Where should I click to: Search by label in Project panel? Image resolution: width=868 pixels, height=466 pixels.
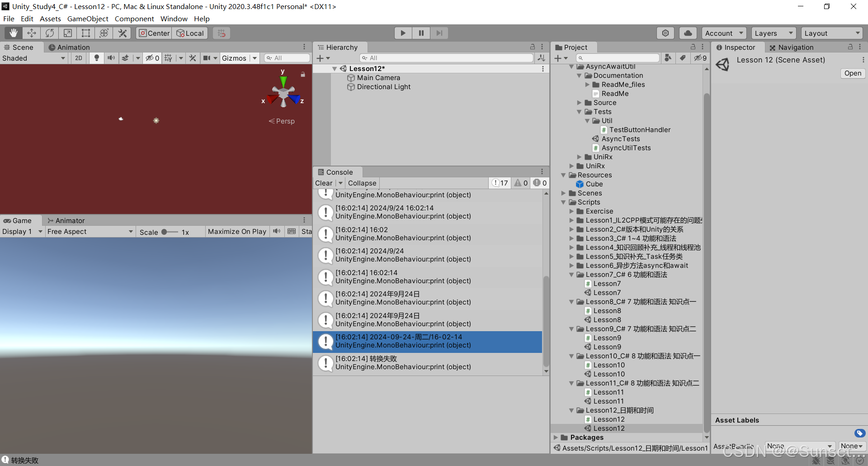click(x=683, y=58)
